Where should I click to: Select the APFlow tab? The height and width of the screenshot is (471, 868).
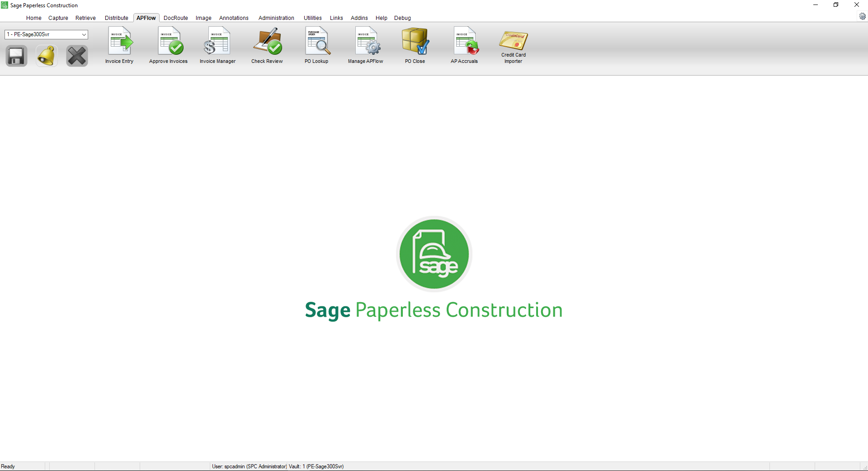146,18
